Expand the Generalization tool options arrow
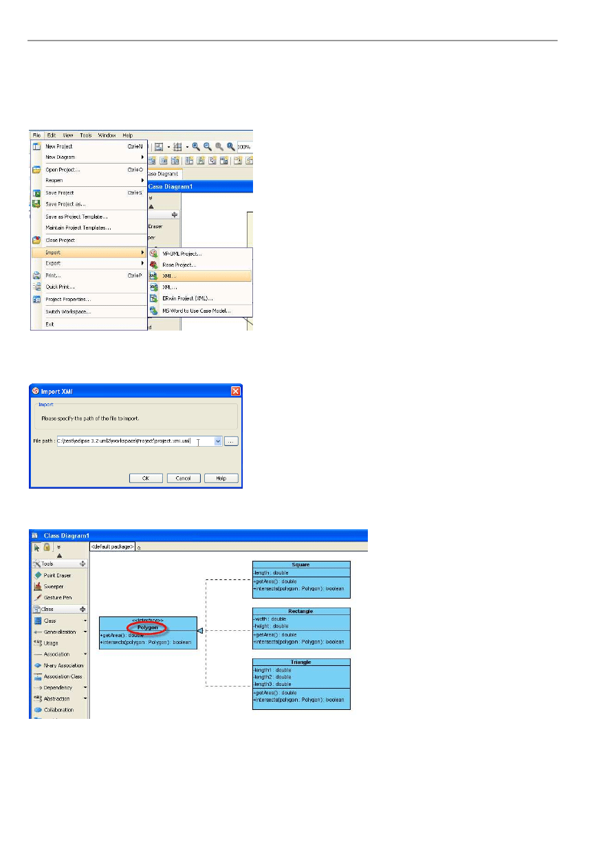Image resolution: width=614 pixels, height=868 pixels. pyautogui.click(x=85, y=632)
